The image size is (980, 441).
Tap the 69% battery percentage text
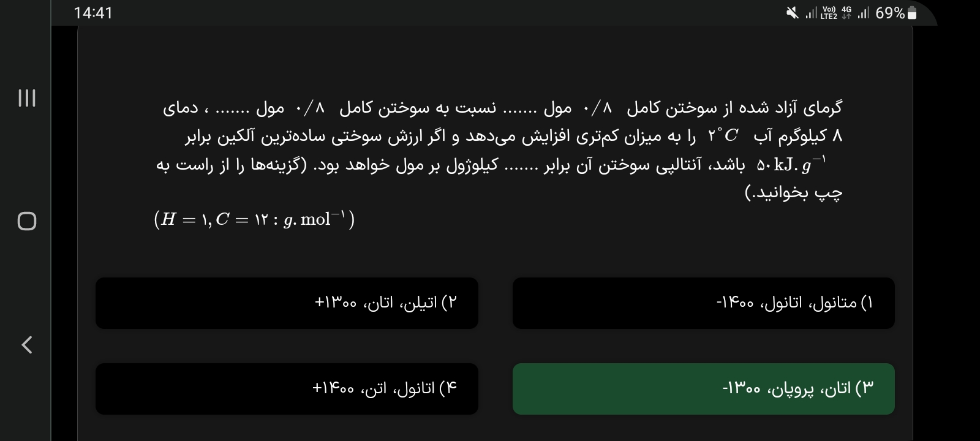click(x=890, y=13)
